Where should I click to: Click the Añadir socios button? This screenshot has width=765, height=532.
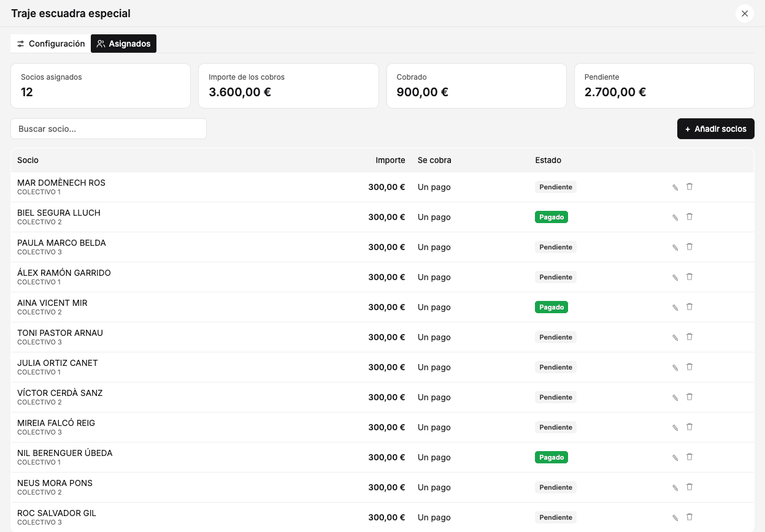coord(715,129)
